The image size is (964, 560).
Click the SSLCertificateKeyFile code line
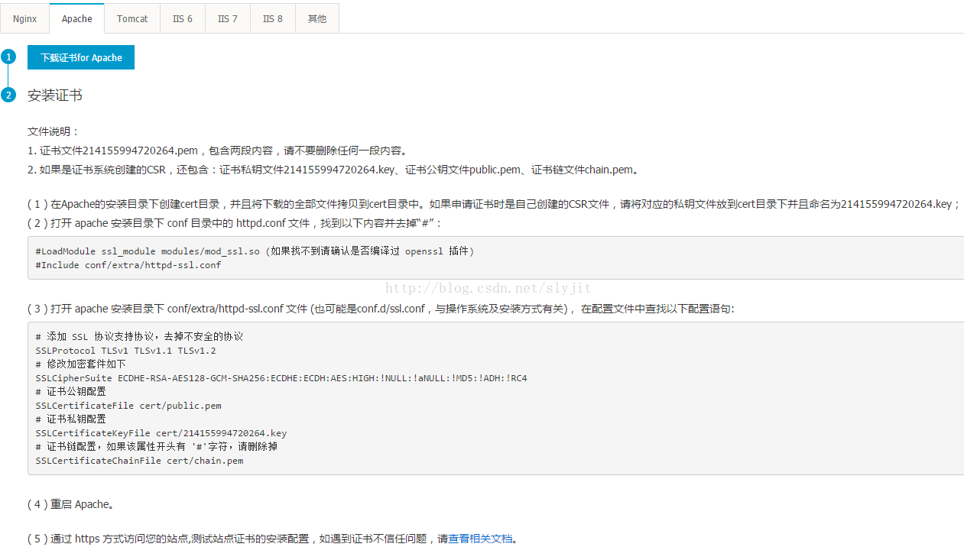pos(161,433)
